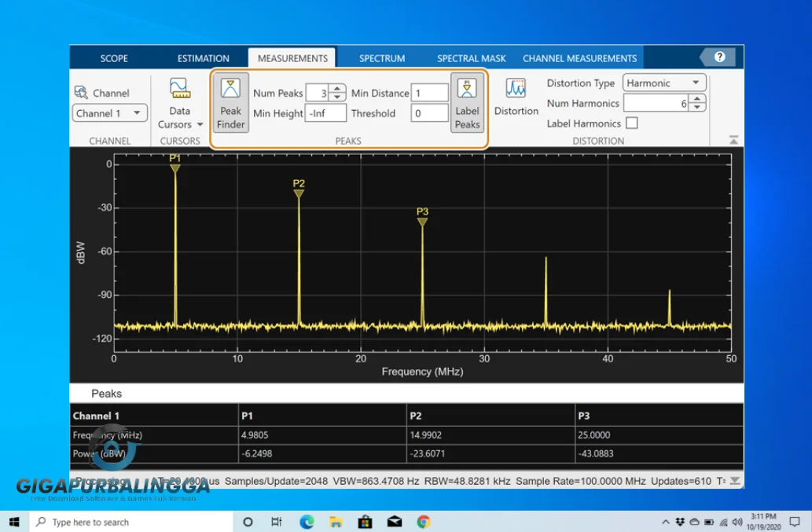Collapse the toolstrip ribbon arrow

pos(733,140)
